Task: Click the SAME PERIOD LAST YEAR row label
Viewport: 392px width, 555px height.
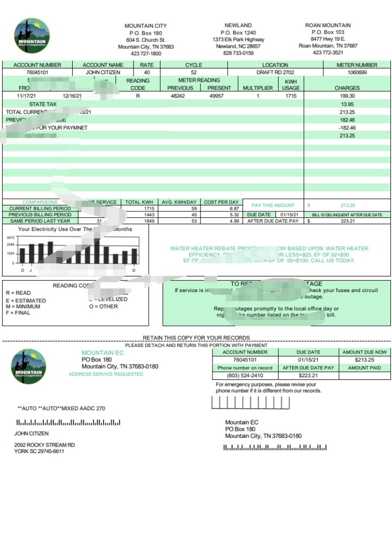Action: [x=40, y=221]
